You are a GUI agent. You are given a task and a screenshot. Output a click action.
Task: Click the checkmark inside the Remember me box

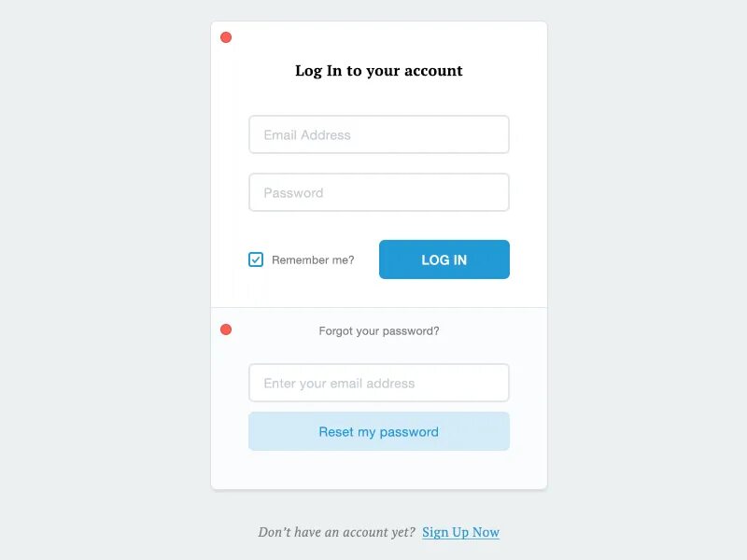click(256, 259)
